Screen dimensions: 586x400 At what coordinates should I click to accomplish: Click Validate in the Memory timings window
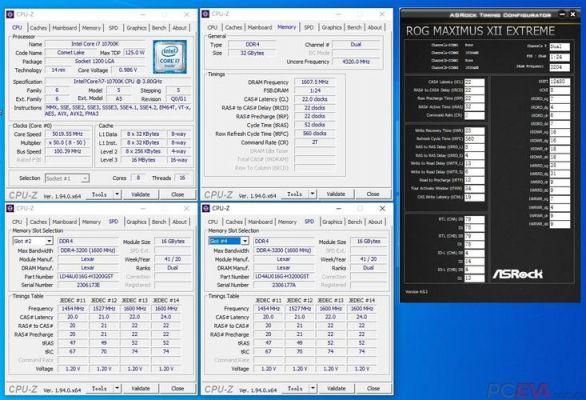(x=336, y=194)
